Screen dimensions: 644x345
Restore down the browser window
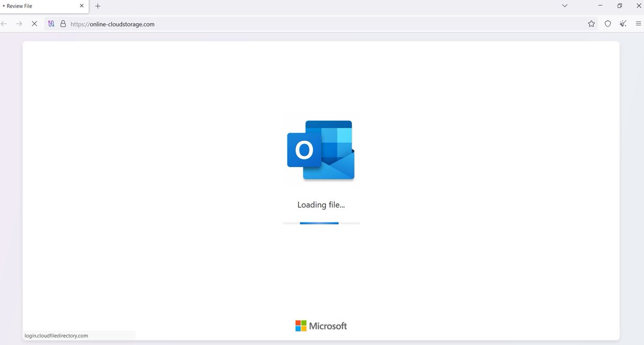coord(619,6)
